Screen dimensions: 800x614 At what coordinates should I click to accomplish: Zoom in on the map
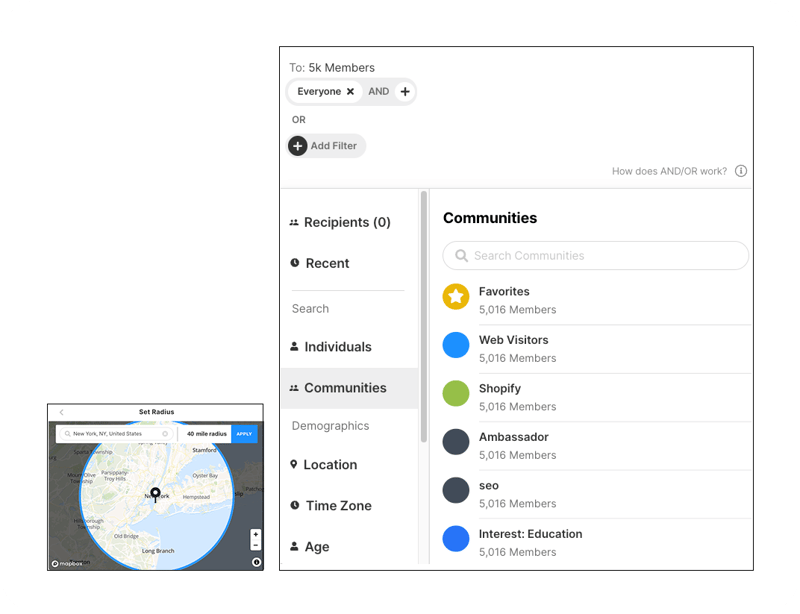pyautogui.click(x=256, y=535)
